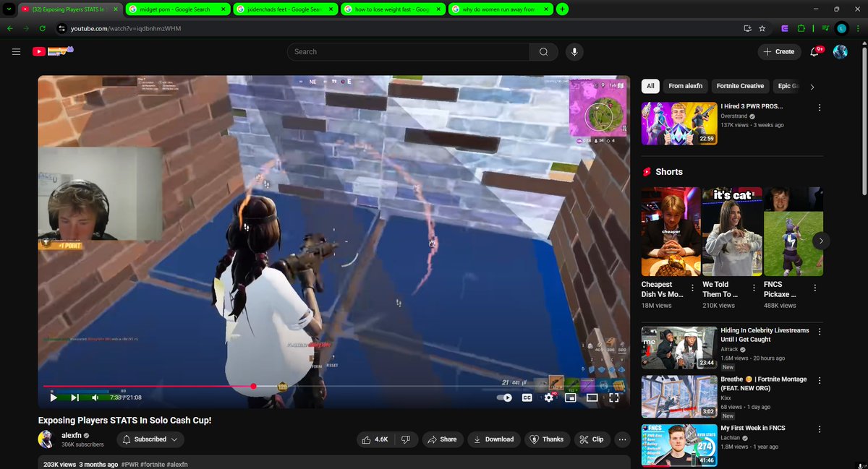Click the magnifier search button
The width and height of the screenshot is (868, 469).
(x=543, y=51)
